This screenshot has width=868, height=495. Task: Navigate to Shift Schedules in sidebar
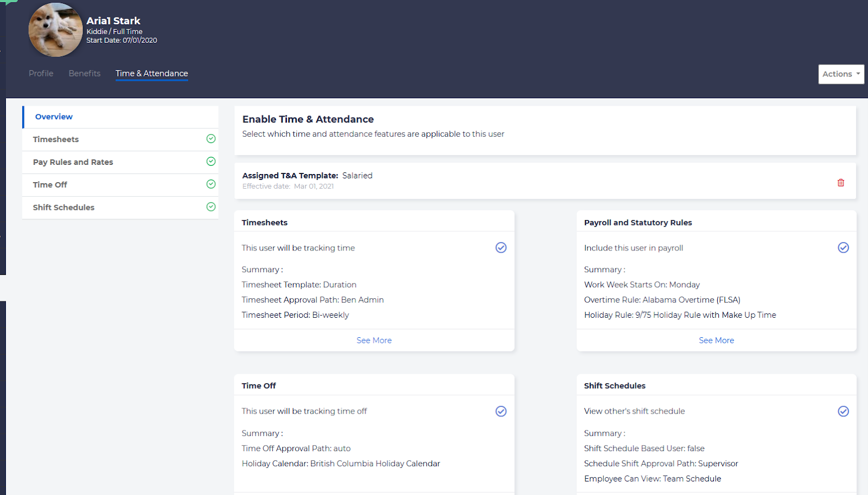click(63, 208)
